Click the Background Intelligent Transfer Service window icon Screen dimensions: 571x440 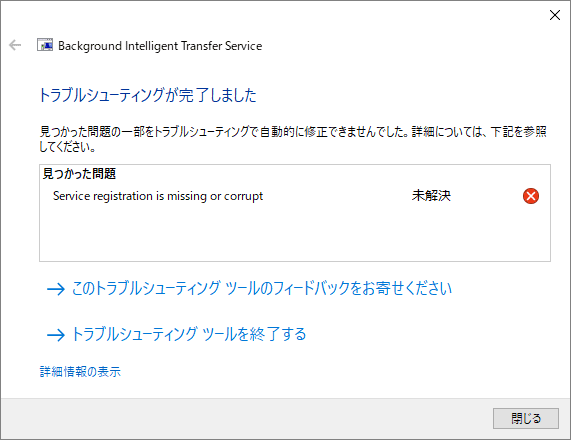tap(45, 45)
